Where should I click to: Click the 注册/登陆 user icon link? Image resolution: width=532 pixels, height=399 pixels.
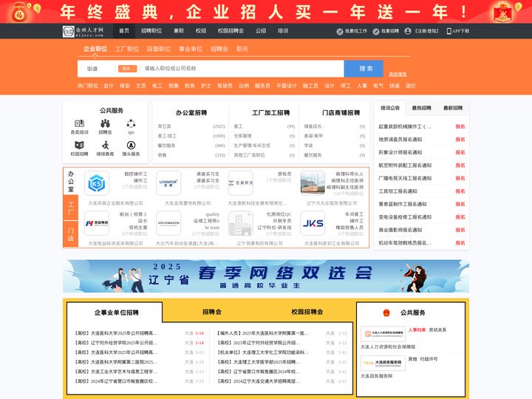[422, 31]
